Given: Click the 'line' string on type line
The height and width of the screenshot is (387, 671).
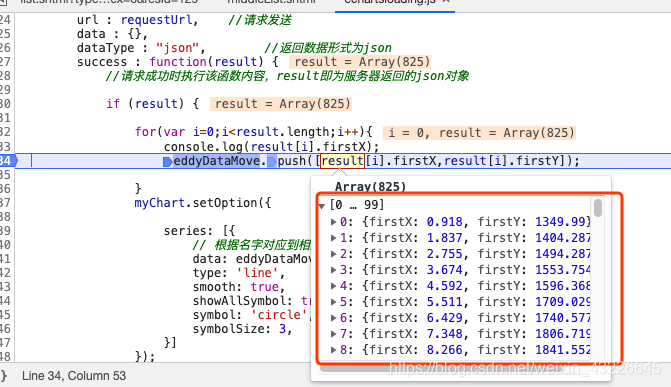Looking at the screenshot, I should pyautogui.click(x=257, y=273).
